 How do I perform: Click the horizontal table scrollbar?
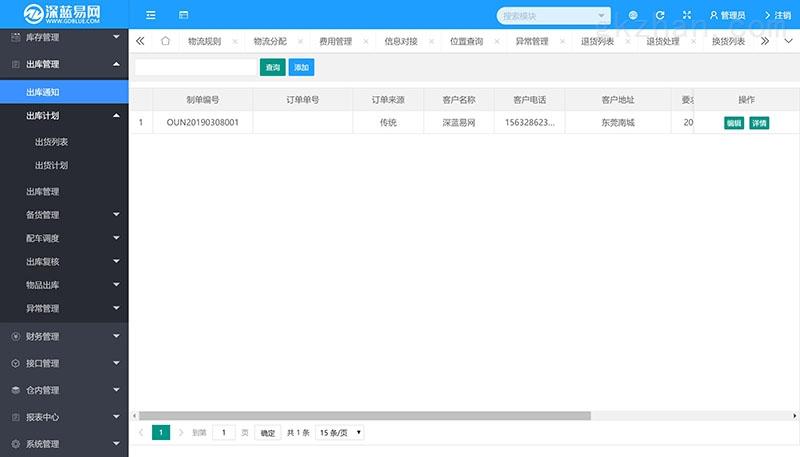click(x=365, y=416)
